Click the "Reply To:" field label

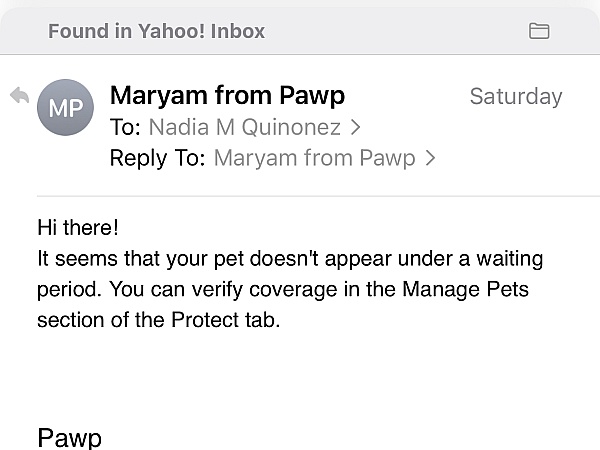click(x=157, y=158)
